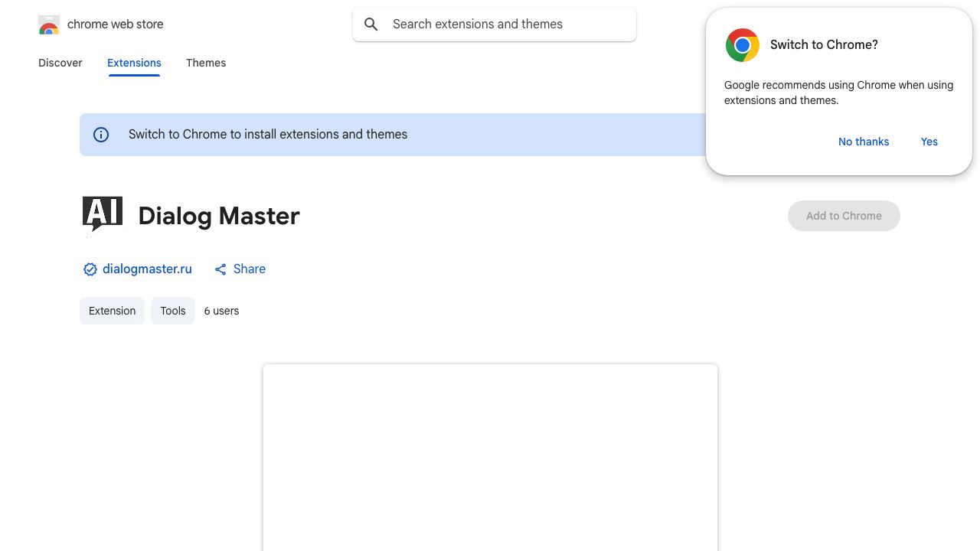980x551 pixels.
Task: Click the Share text link
Action: pyautogui.click(x=250, y=269)
